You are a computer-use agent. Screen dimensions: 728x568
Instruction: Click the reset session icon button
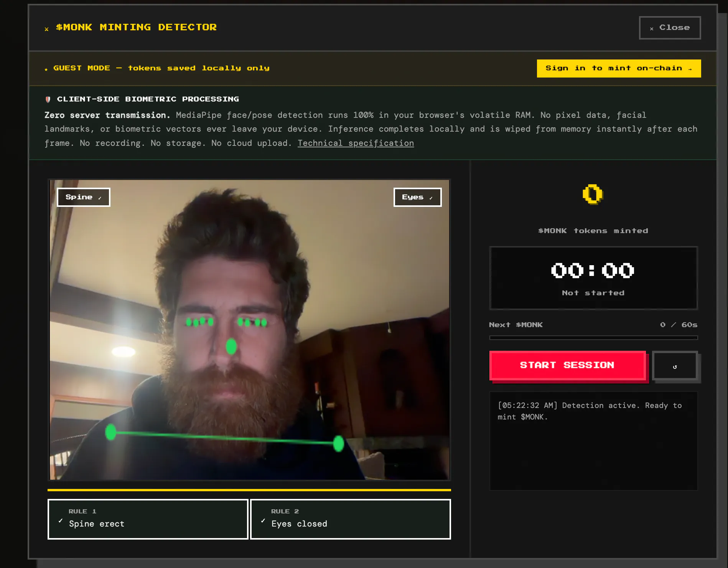(675, 367)
